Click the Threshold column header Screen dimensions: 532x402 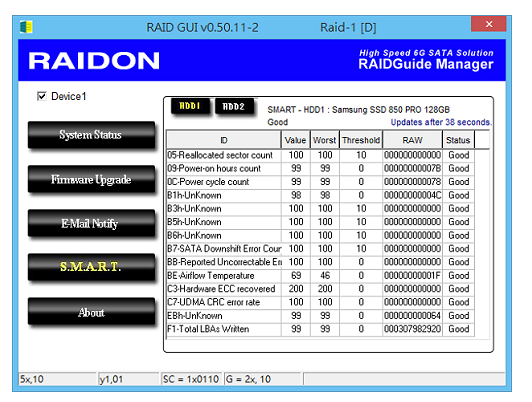point(361,140)
